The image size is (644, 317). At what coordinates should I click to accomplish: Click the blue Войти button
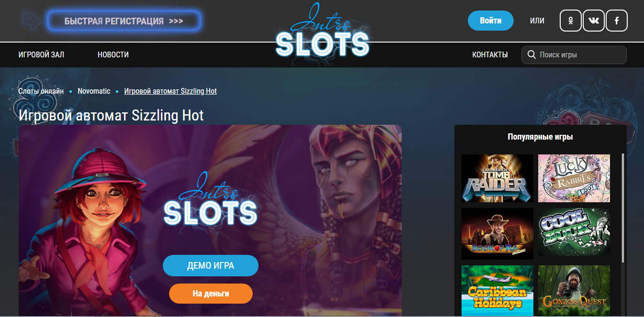[490, 21]
